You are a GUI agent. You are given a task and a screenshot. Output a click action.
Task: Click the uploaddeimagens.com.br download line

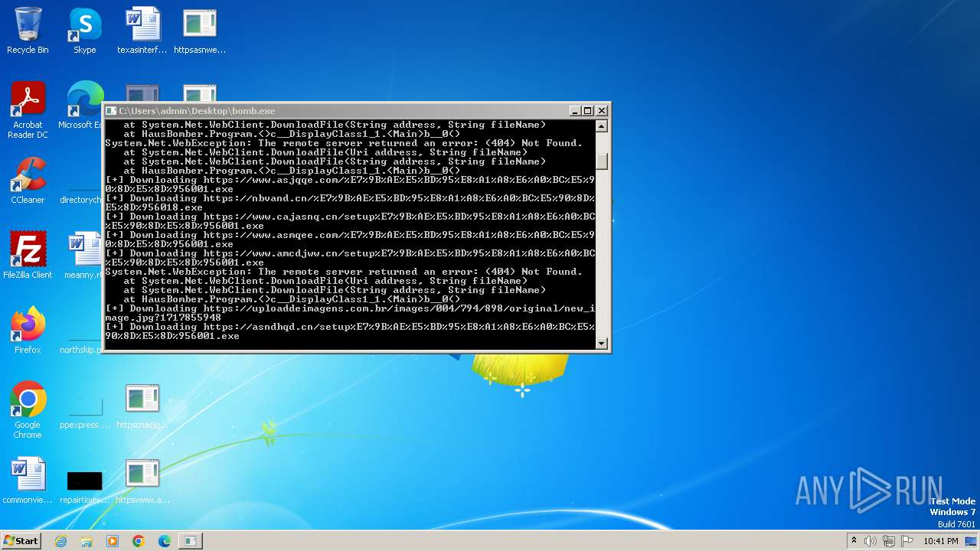pos(350,313)
